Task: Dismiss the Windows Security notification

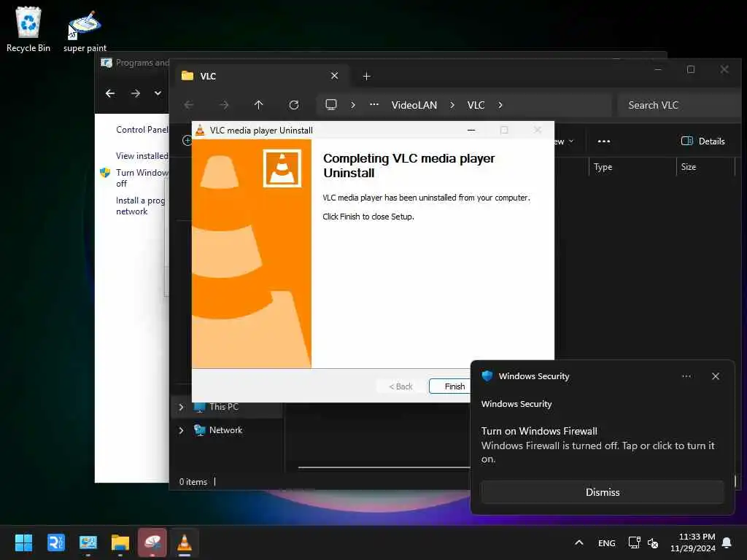Action: 602,492
